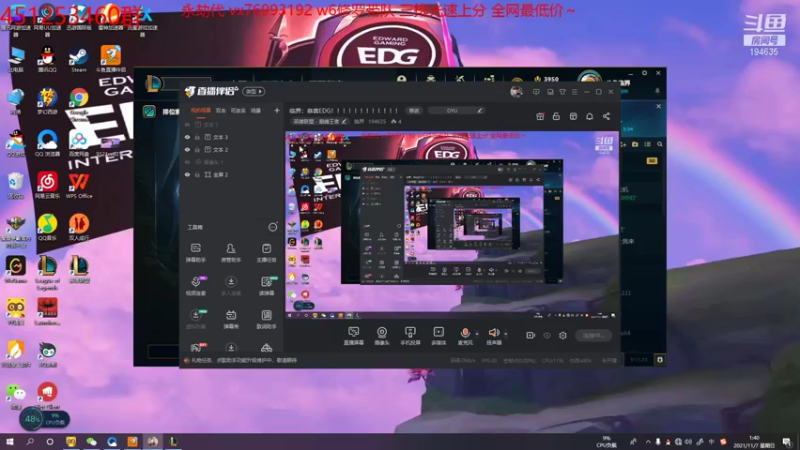This screenshot has width=800, height=450.
Task: Click League of Legends desktop icon
Action: tap(47, 273)
